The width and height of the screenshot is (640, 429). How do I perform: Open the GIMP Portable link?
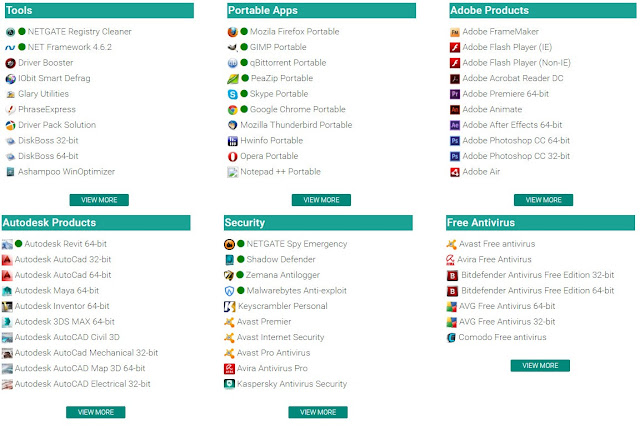(x=278, y=47)
